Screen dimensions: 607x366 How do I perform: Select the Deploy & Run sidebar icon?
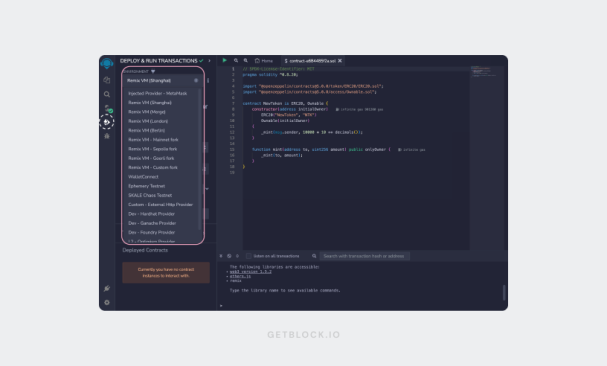107,122
